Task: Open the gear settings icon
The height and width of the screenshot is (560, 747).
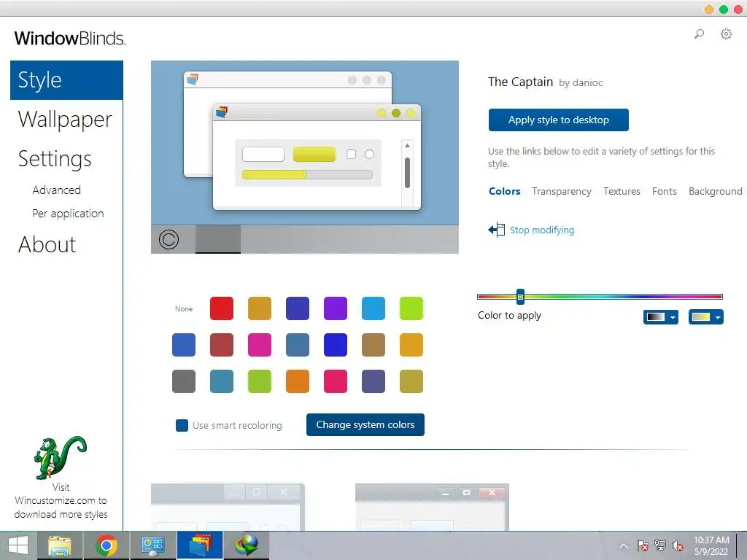Action: (x=726, y=34)
